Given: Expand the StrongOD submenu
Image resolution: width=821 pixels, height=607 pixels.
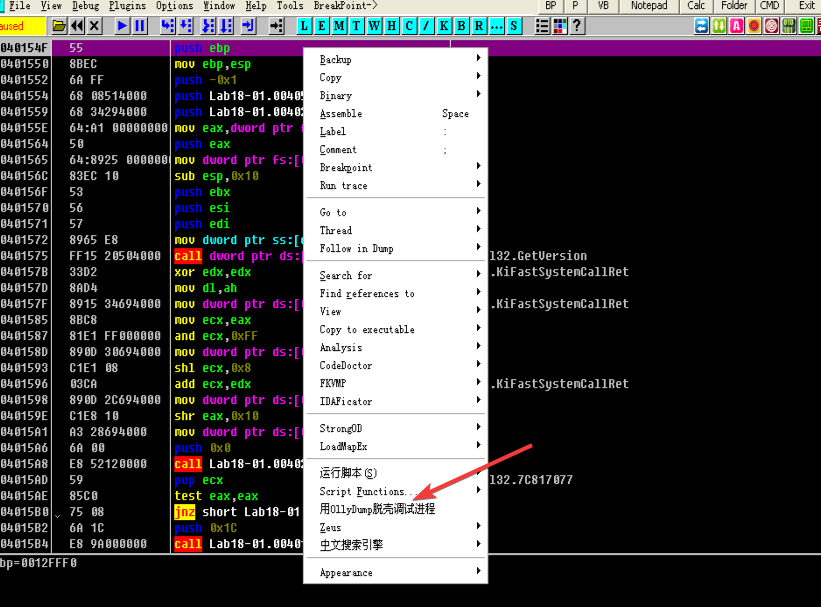Looking at the screenshot, I should 396,428.
